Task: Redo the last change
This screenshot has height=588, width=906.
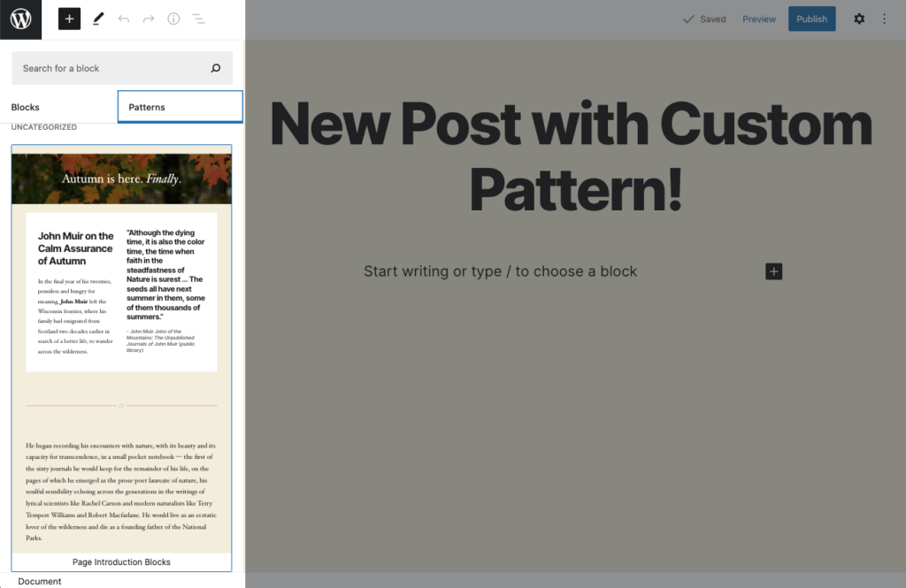Action: click(149, 18)
